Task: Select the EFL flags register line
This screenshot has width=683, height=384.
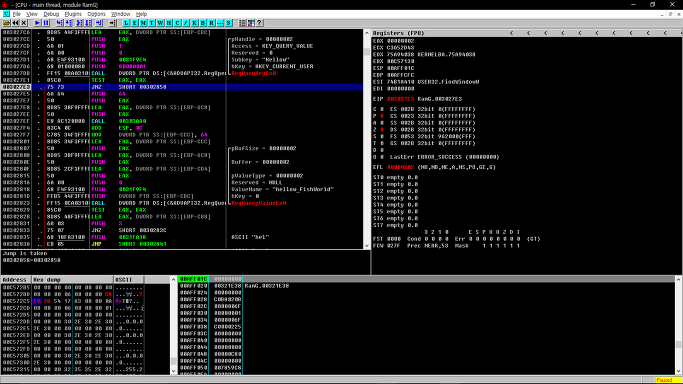Action: tap(434, 167)
